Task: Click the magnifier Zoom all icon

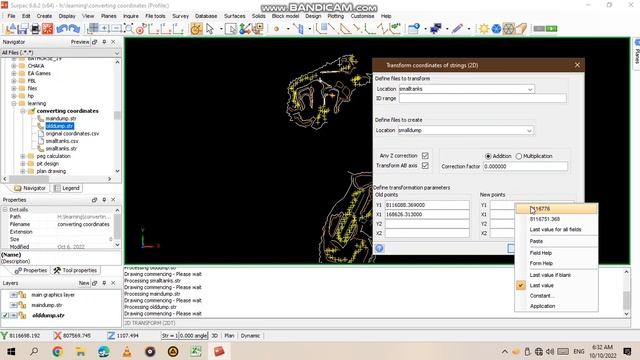Action: (129, 29)
